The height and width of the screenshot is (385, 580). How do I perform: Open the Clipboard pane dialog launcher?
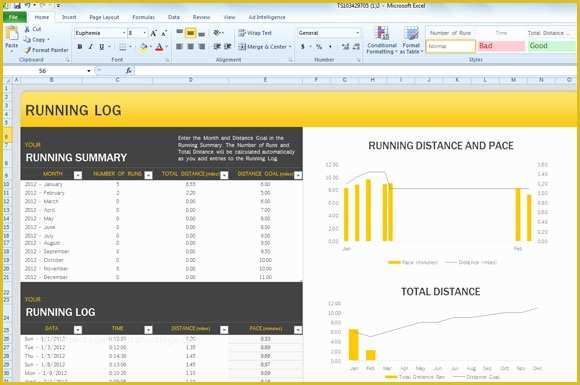click(68, 60)
